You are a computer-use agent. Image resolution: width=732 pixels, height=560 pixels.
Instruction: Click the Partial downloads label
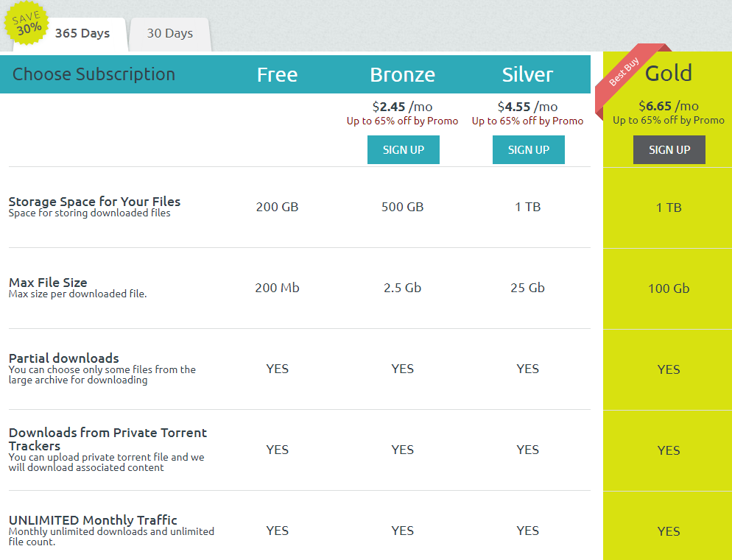click(63, 358)
